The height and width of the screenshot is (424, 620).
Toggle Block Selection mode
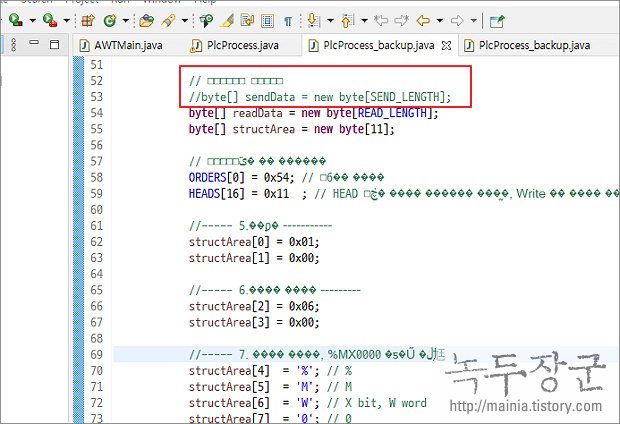pyautogui.click(x=268, y=20)
